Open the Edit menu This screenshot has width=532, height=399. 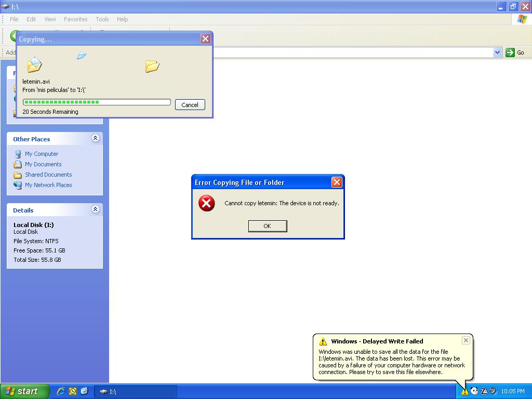pyautogui.click(x=31, y=19)
